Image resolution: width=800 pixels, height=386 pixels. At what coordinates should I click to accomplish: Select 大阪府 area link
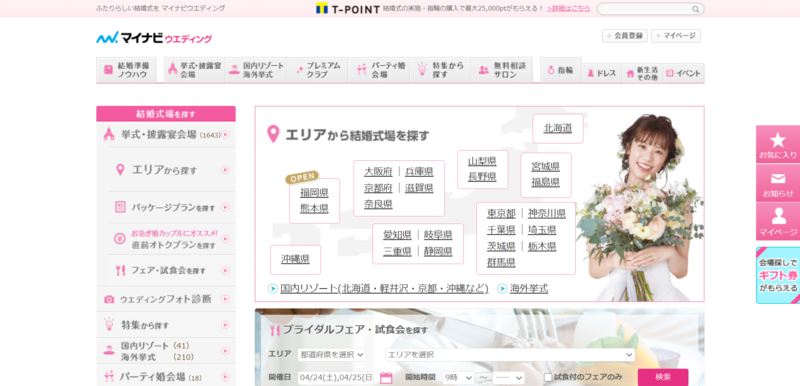pos(378,171)
